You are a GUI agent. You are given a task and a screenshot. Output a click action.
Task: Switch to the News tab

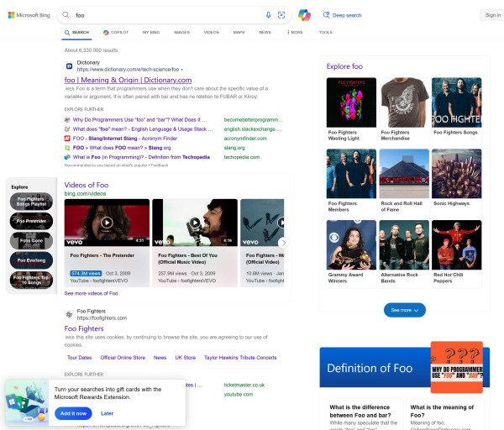[x=265, y=33]
